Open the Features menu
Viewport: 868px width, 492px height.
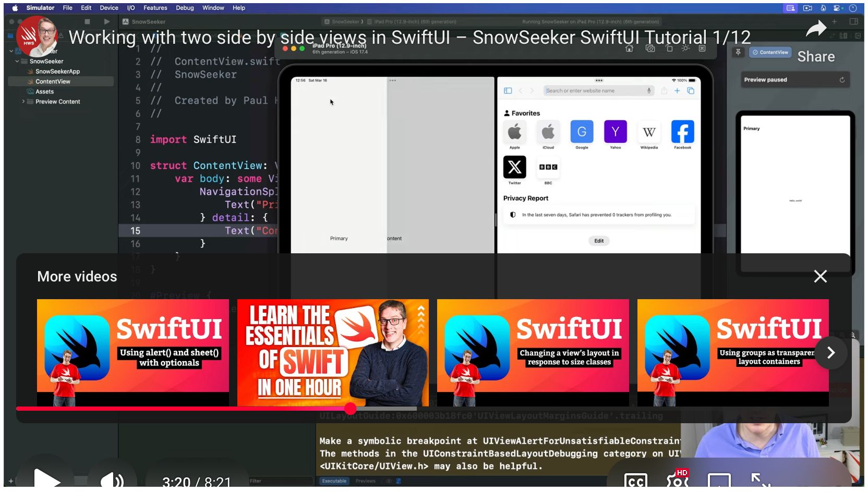[155, 8]
